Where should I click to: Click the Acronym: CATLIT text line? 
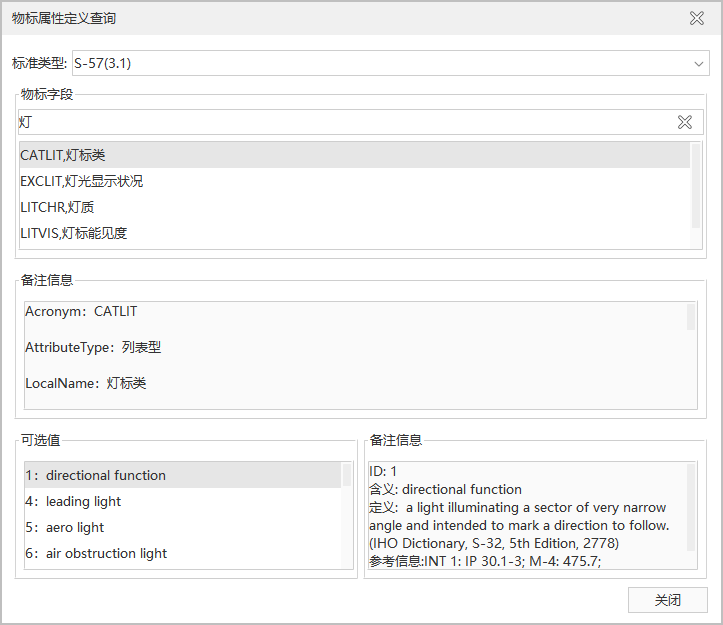(81, 311)
